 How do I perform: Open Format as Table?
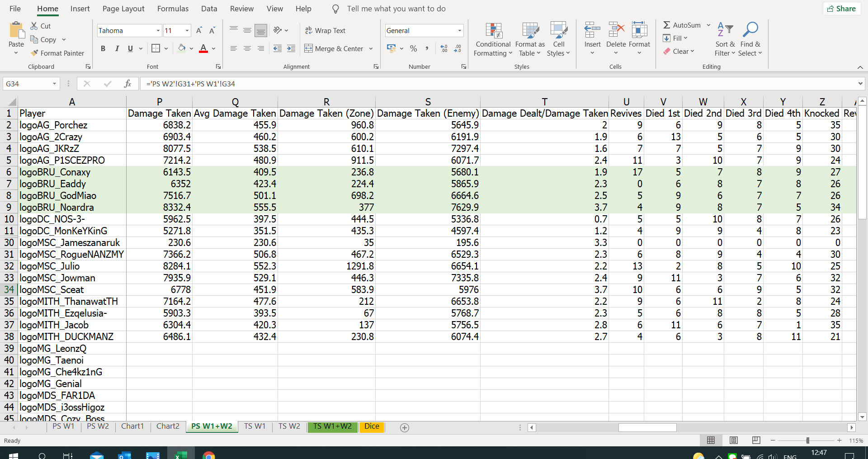[530, 39]
